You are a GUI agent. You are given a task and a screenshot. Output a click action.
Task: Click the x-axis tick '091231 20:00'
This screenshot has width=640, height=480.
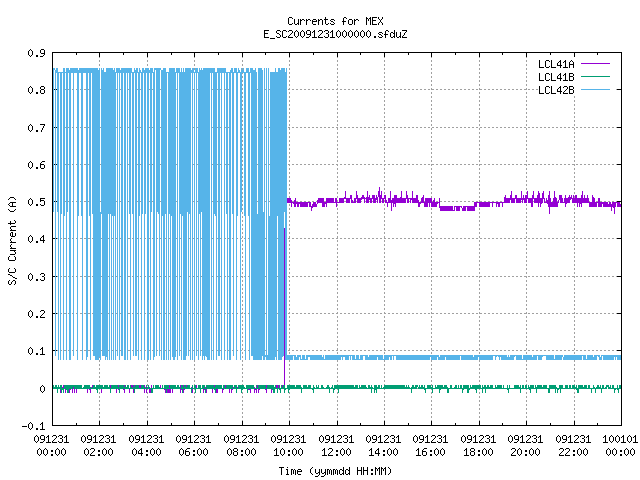point(525,446)
